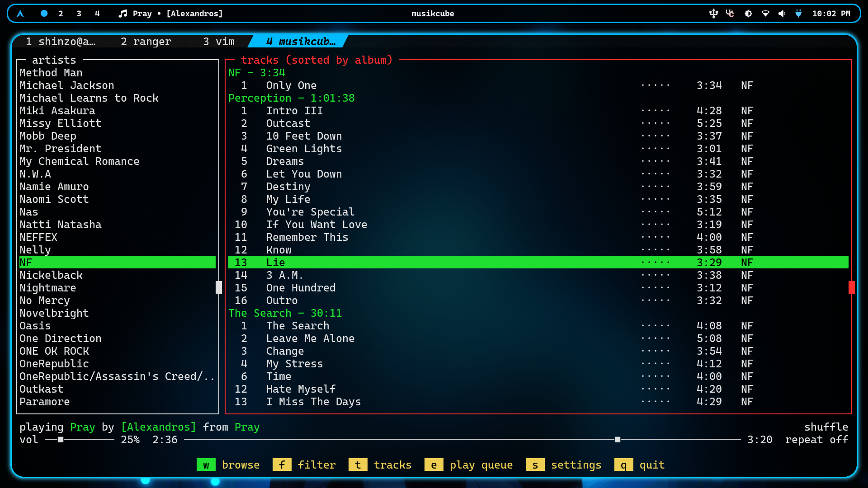Select artist NEFFEX in the artists panel
868x488 pixels.
[38, 237]
